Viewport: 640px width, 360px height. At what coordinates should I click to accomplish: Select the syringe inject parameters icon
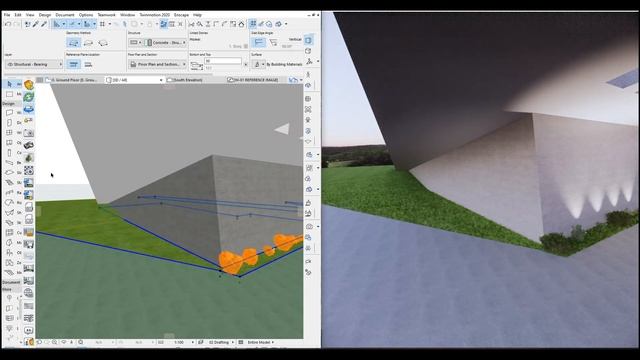44,24
